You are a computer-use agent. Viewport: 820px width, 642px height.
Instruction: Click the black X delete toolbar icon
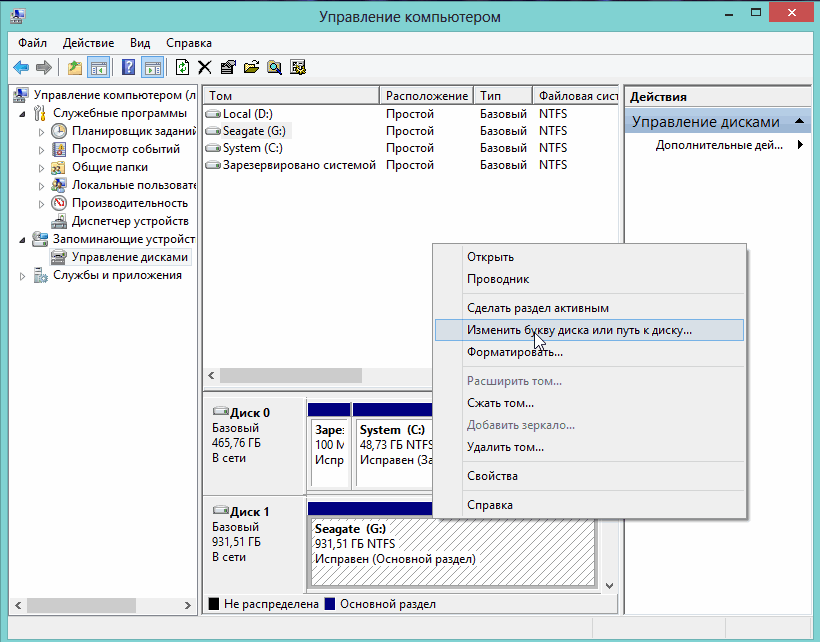204,68
